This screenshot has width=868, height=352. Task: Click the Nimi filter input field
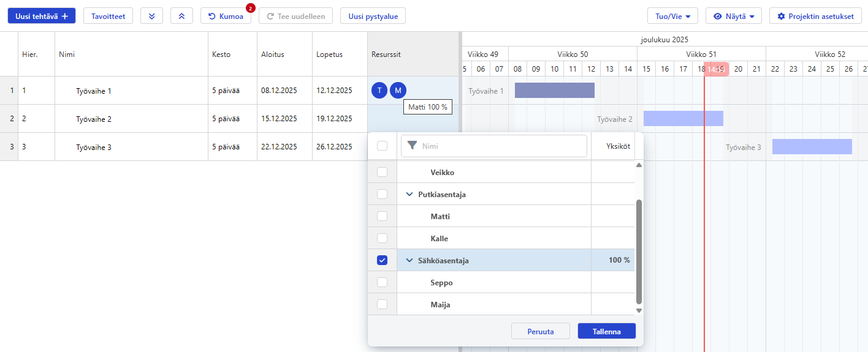[494, 146]
